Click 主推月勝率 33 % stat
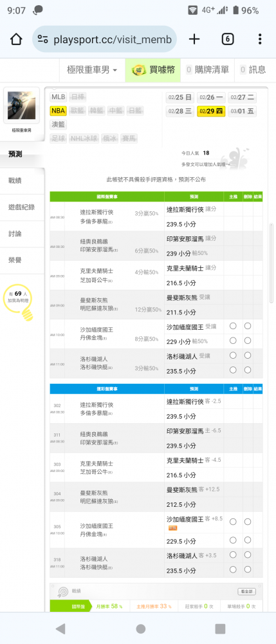This screenshot has height=644, width=276. click(x=153, y=606)
